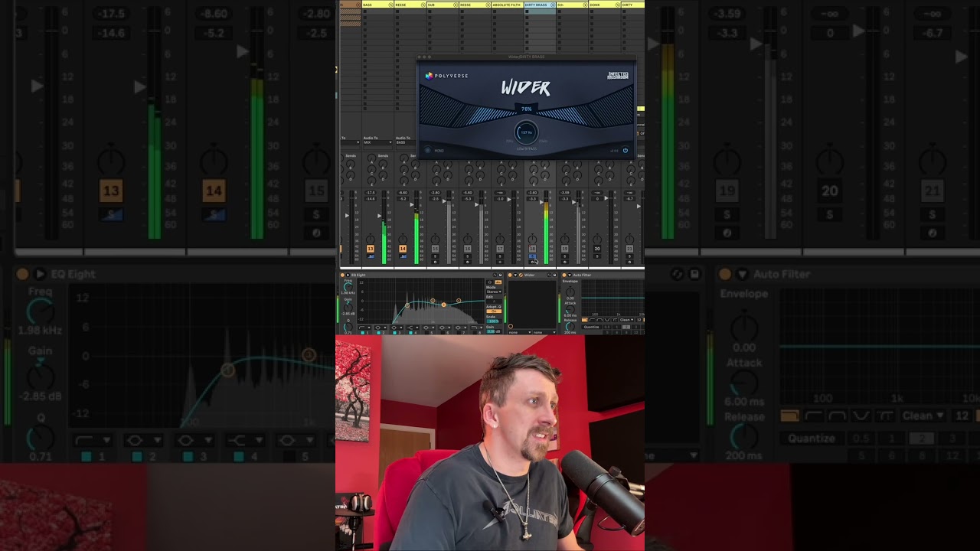The height and width of the screenshot is (551, 980).
Task: Click the EQ Eight Gain knob
Action: pyautogui.click(x=348, y=308)
